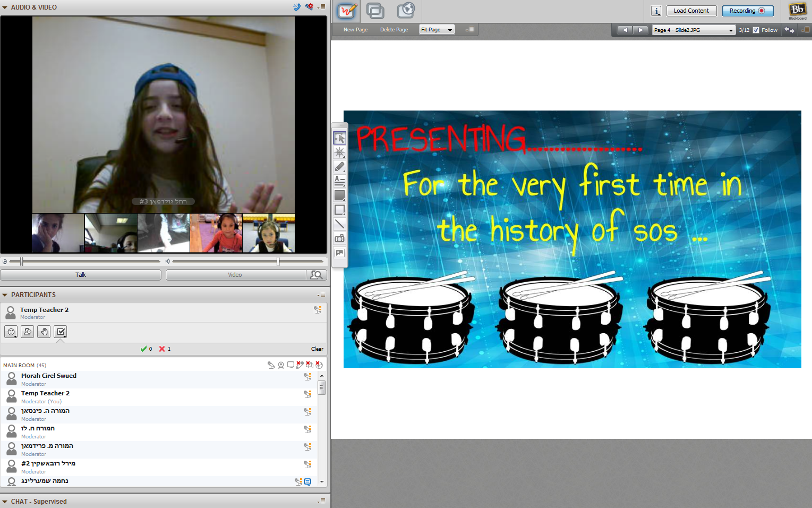Click the participants list up arrow
The image size is (812, 508).
tap(322, 376)
